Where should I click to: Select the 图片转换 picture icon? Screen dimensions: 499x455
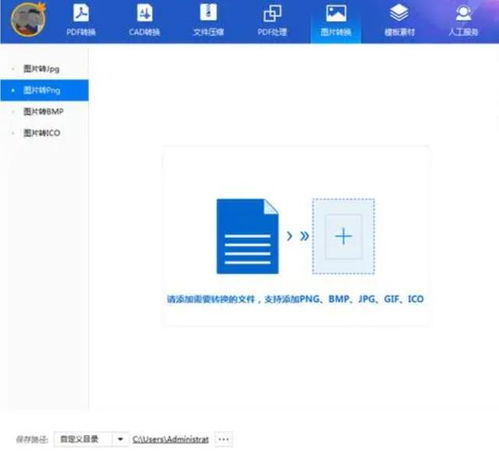pos(336,13)
